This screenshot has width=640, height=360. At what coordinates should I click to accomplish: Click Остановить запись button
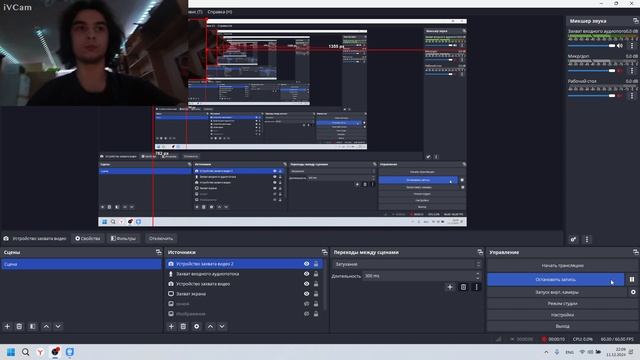[x=556, y=280]
